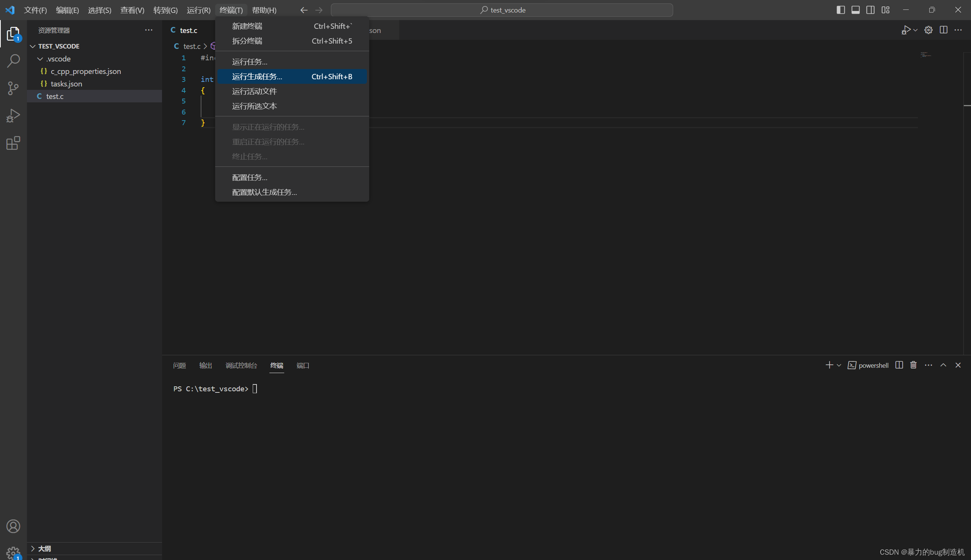Open the Source Control view
Screen dimensions: 971x560
pyautogui.click(x=13, y=88)
